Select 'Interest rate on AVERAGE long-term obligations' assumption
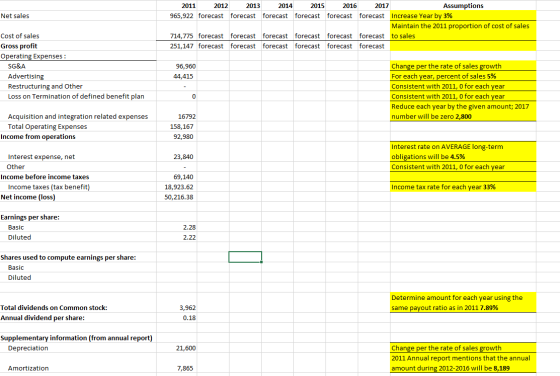560x376 pixels. (463, 152)
